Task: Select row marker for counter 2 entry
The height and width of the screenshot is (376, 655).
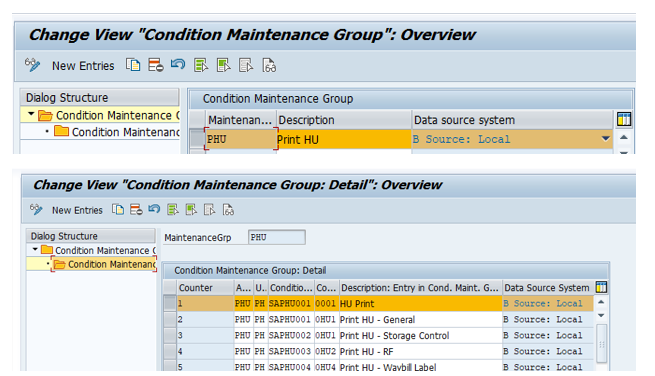Action: (169, 320)
